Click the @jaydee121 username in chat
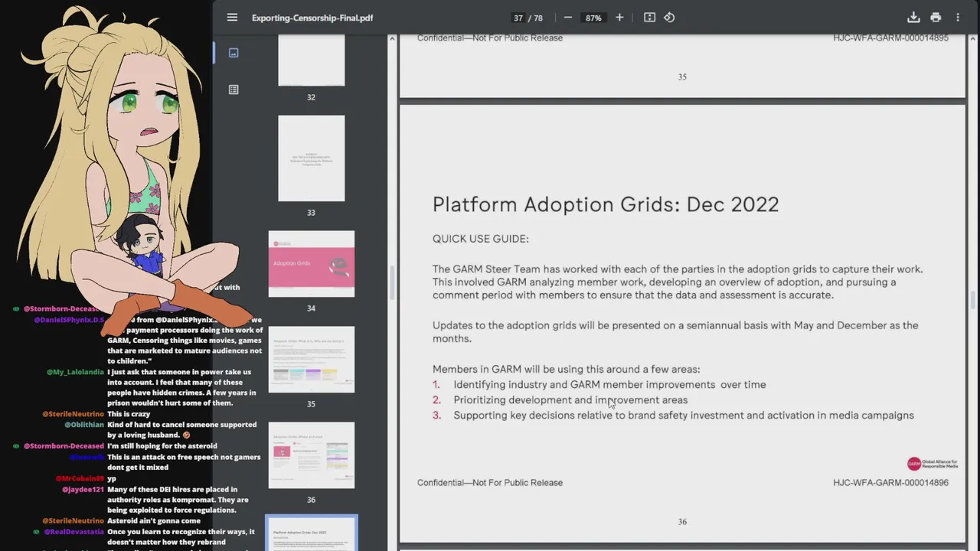Viewport: 980px width, 551px height. tap(83, 490)
